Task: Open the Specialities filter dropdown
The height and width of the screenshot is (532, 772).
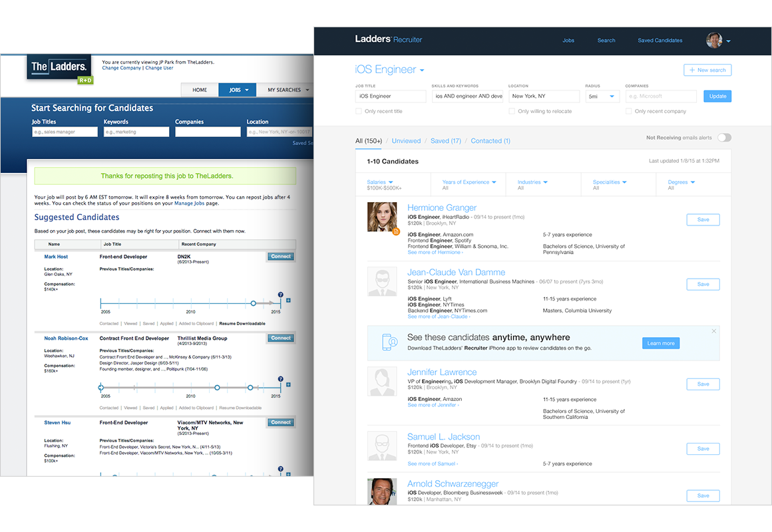Action: pos(610,182)
